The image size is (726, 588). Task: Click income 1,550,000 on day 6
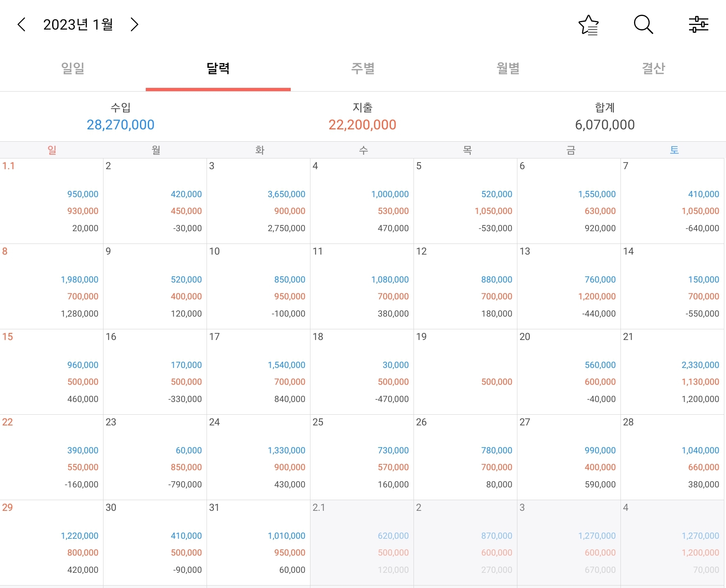pos(597,194)
